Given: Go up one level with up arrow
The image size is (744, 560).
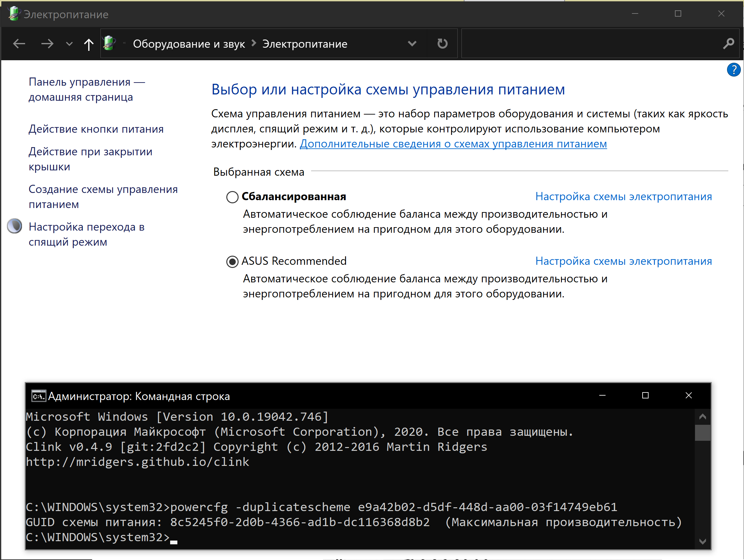Looking at the screenshot, I should coord(89,44).
